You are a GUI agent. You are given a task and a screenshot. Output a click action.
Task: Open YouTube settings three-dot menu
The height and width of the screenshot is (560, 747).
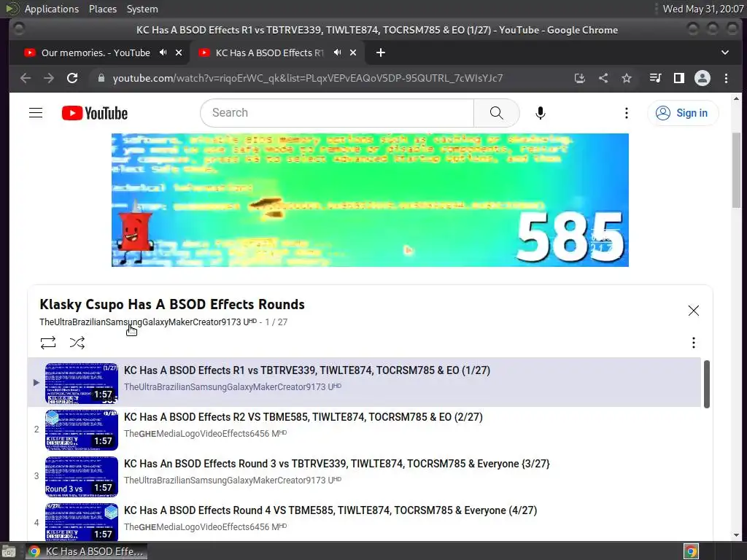[x=627, y=113]
